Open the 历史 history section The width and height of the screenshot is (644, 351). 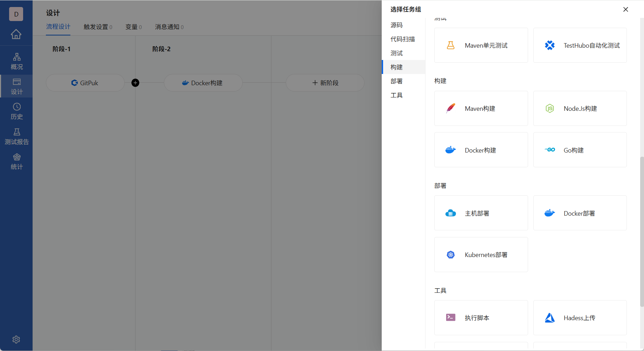click(x=16, y=112)
